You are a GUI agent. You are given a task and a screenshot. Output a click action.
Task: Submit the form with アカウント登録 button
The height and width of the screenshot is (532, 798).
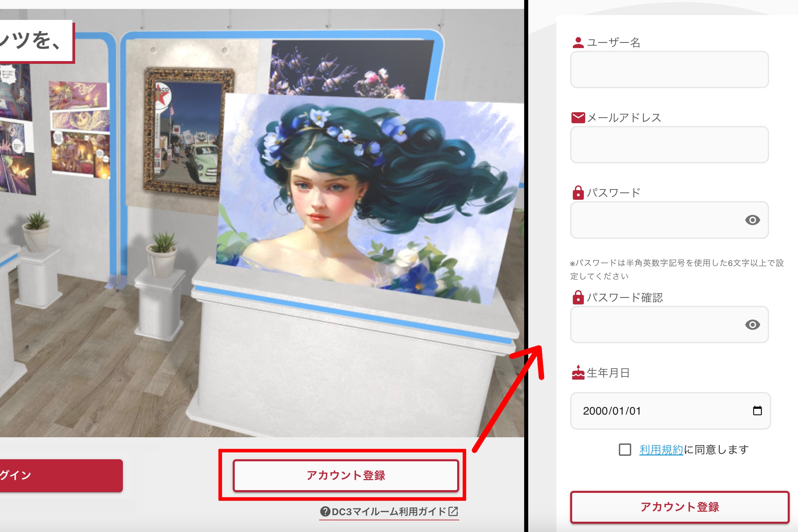[x=679, y=507]
